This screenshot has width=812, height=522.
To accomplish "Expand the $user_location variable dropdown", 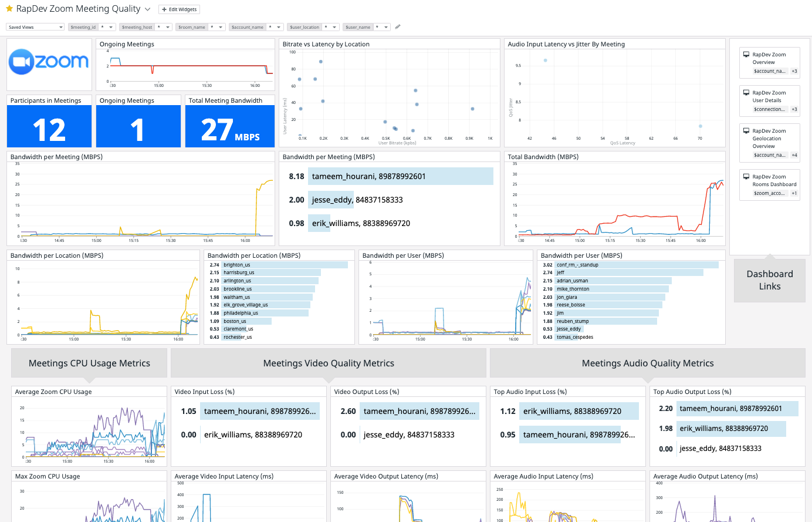I will [x=331, y=27].
